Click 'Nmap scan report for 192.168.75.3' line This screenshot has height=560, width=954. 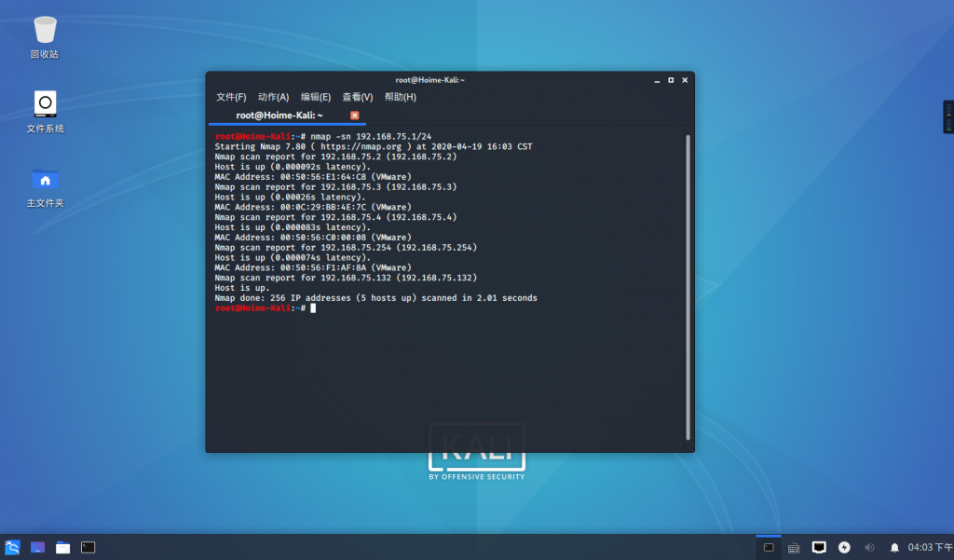335,187
